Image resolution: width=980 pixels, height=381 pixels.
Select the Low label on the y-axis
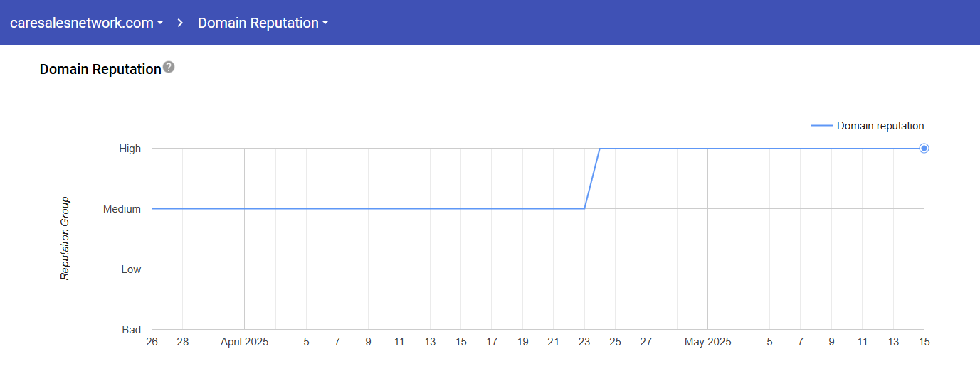point(131,269)
